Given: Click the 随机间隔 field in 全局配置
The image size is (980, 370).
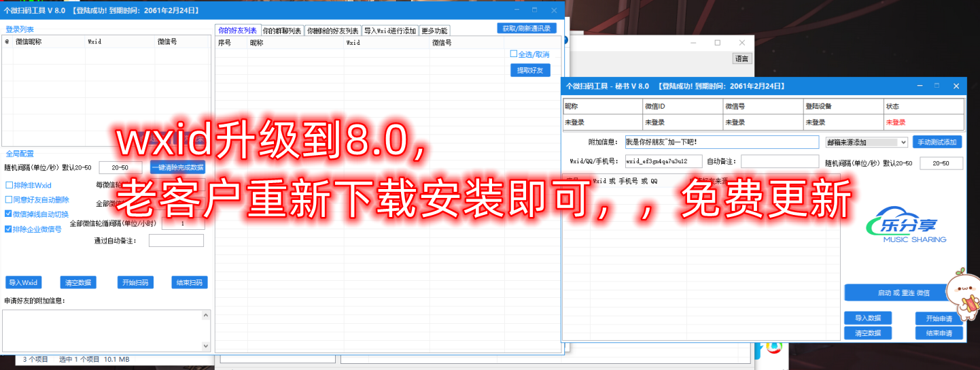Looking at the screenshot, I should (x=120, y=167).
